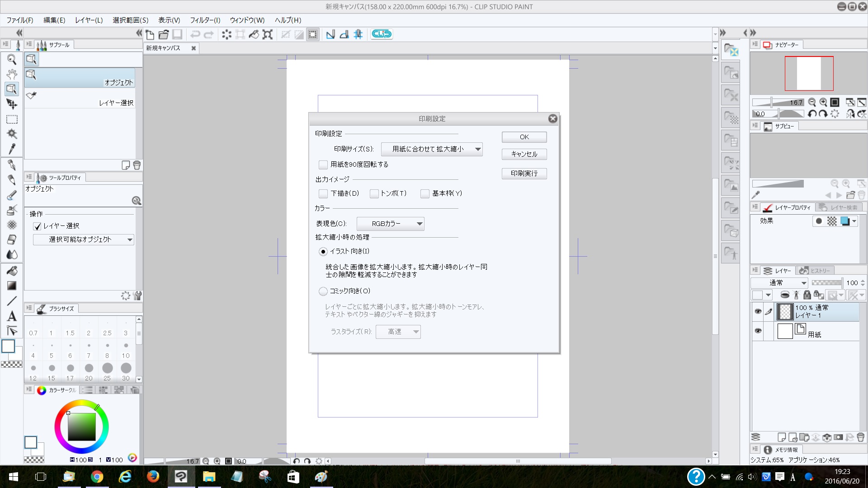The height and width of the screenshot is (488, 868).
Task: Select the Auto select wand tool
Action: [12, 134]
